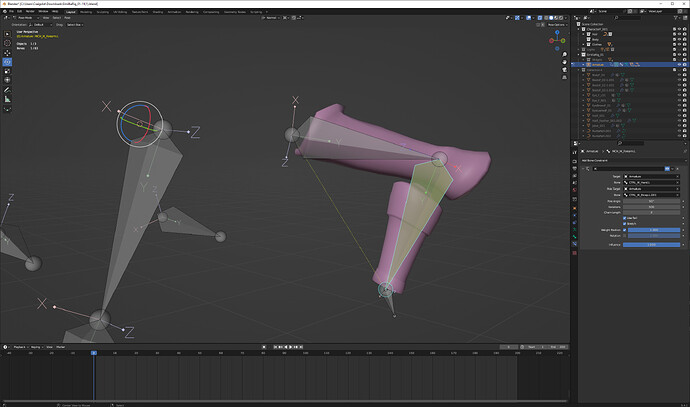Image resolution: width=690 pixels, height=407 pixels.
Task: Select the Annotate tool
Action: coord(7,90)
